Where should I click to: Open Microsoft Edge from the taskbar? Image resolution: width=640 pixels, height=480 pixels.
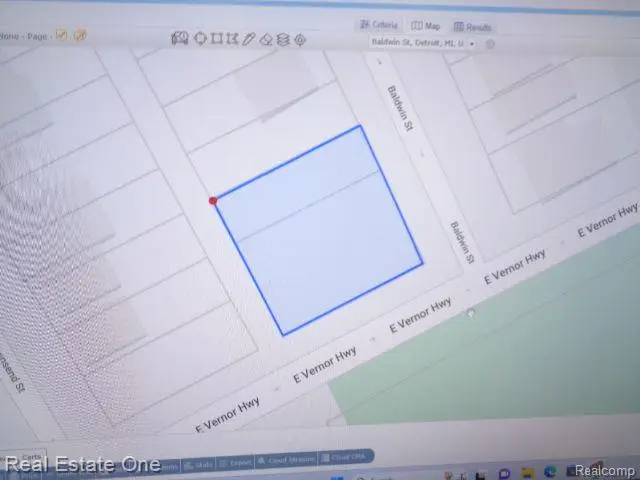[x=549, y=471]
